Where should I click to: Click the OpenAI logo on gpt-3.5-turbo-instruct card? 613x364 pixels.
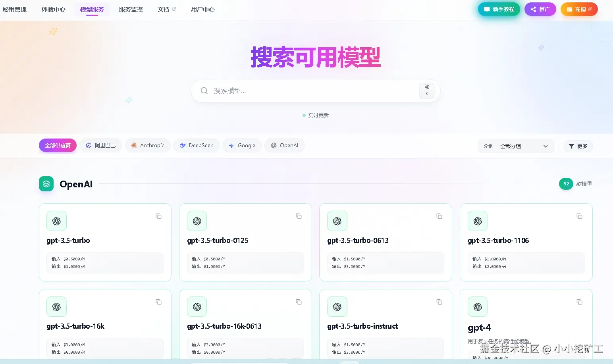(337, 307)
